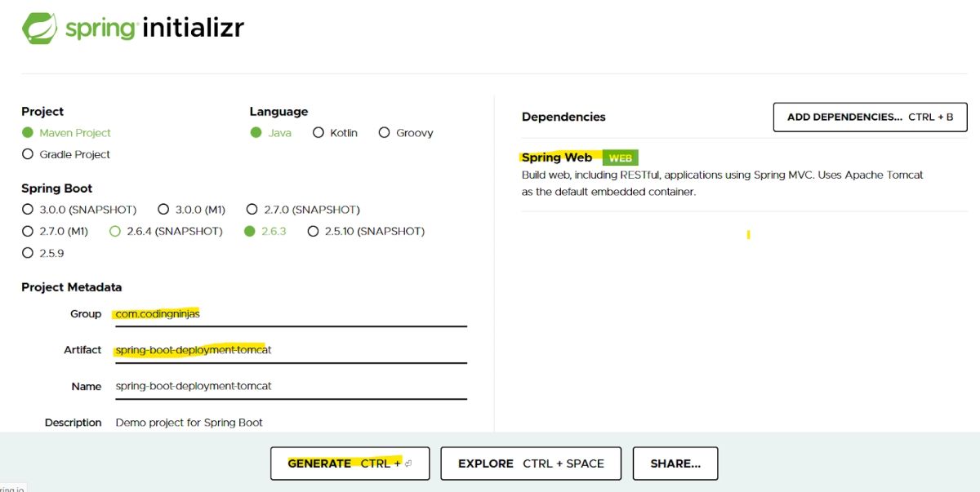Select Spring Boot 2.7.0 (SNAPSHOT)

[x=252, y=210]
